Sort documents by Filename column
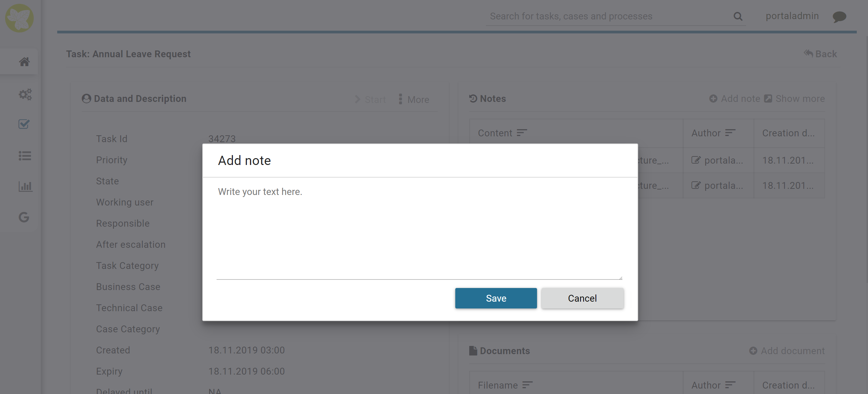868x394 pixels. [527, 385]
